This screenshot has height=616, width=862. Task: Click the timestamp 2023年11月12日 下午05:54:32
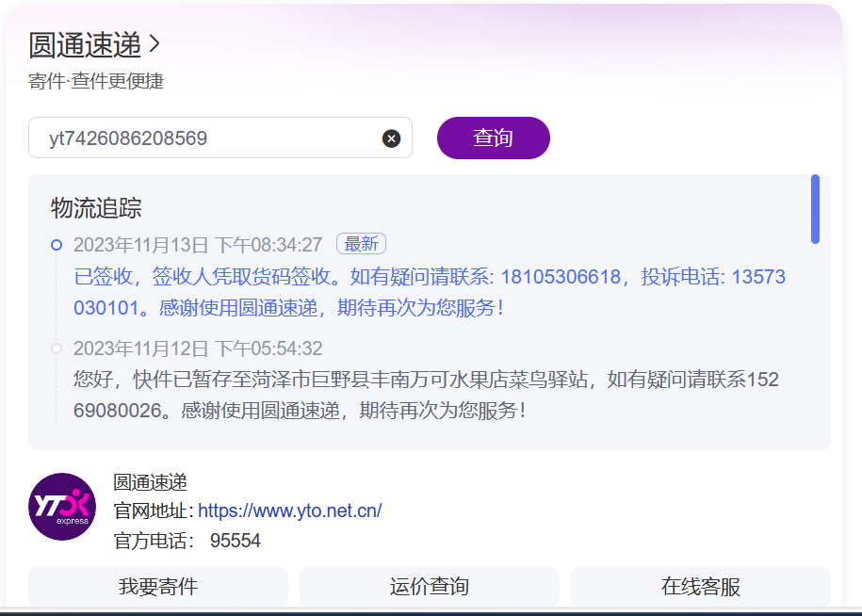198,349
